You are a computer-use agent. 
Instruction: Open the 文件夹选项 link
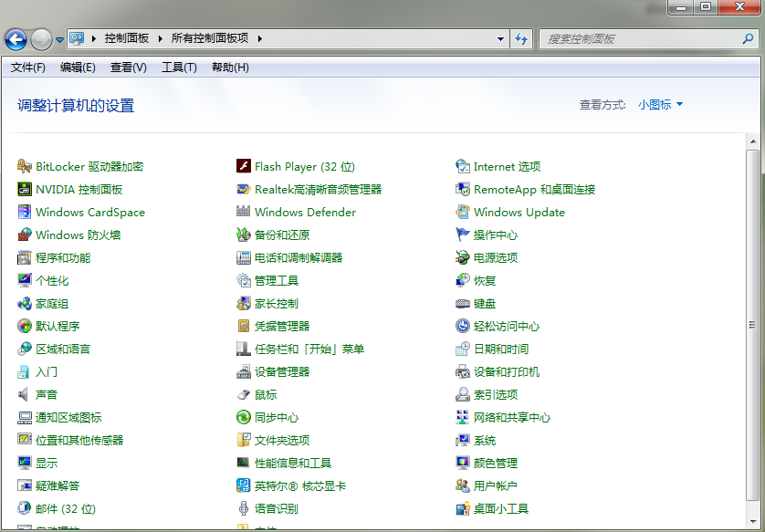[x=282, y=441]
